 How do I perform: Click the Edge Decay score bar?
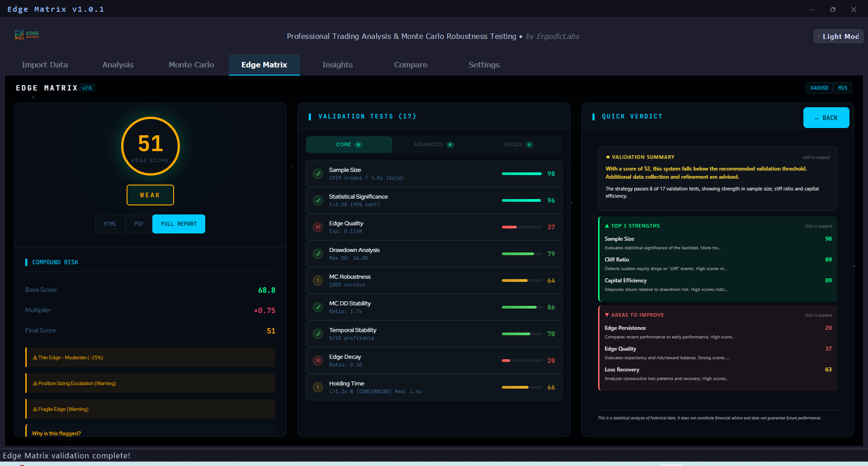tap(522, 361)
